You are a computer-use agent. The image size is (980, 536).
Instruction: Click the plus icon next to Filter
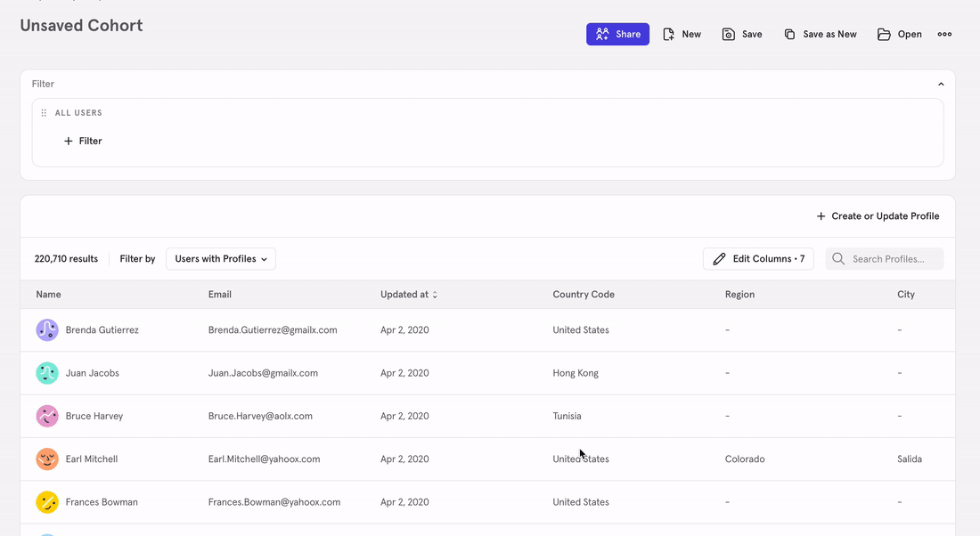pos(69,141)
